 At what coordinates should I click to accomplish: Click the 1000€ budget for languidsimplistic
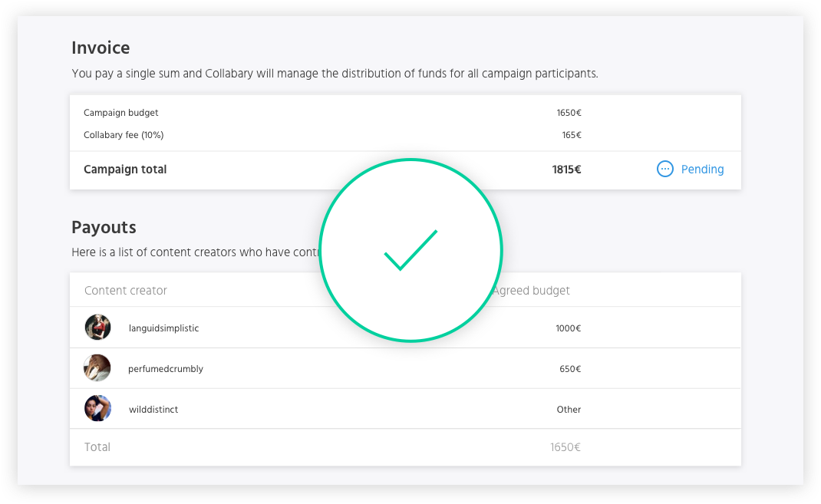point(568,328)
